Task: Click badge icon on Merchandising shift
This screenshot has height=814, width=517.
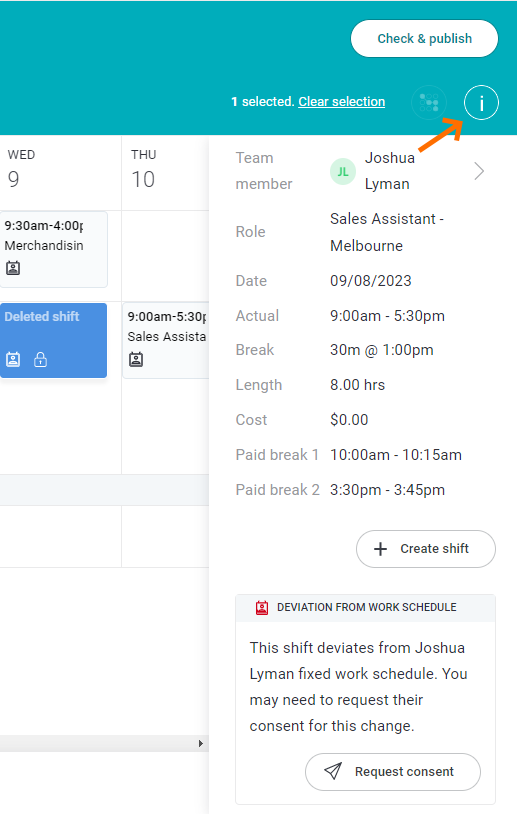Action: pos(13,268)
